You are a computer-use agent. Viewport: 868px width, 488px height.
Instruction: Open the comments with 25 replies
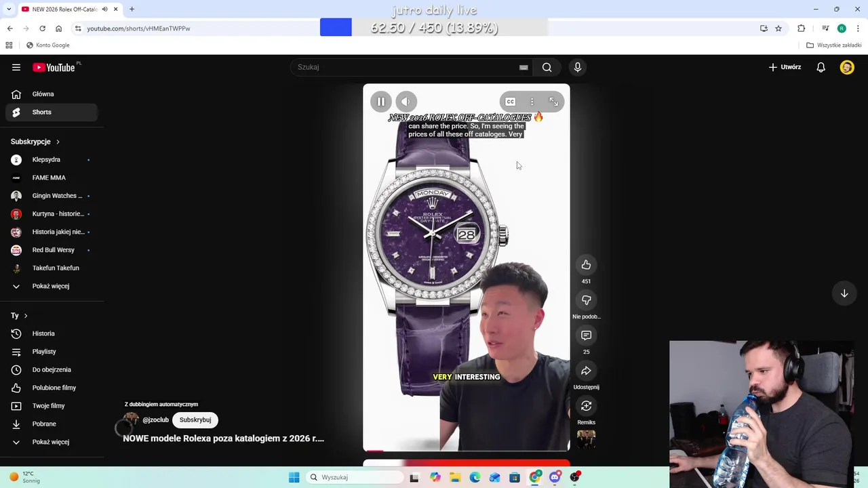click(x=586, y=335)
